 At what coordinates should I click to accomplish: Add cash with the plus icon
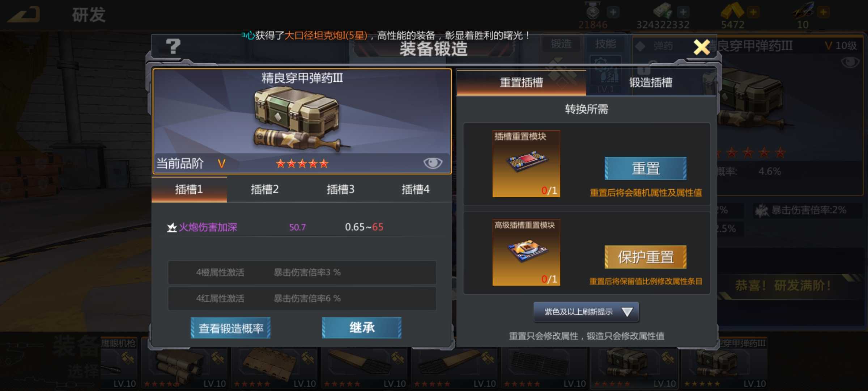pos(683,12)
